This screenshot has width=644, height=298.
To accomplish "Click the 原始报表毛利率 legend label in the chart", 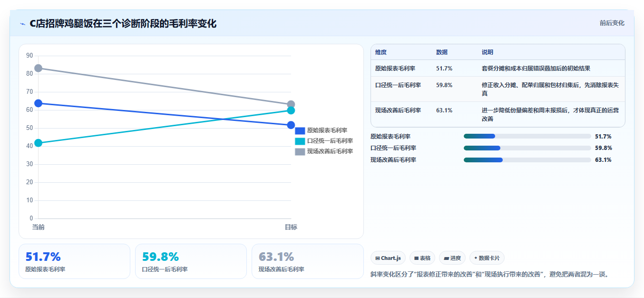I will 327,130.
